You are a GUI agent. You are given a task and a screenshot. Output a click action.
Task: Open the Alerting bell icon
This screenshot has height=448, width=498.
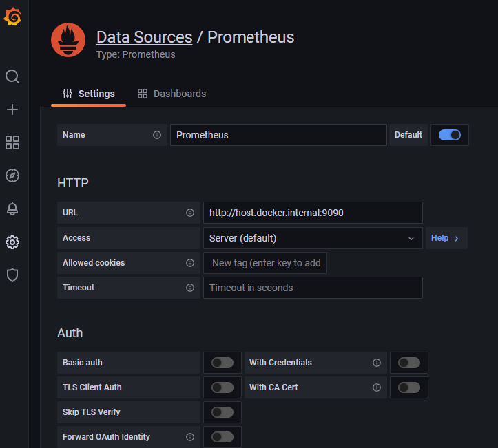pyautogui.click(x=12, y=209)
